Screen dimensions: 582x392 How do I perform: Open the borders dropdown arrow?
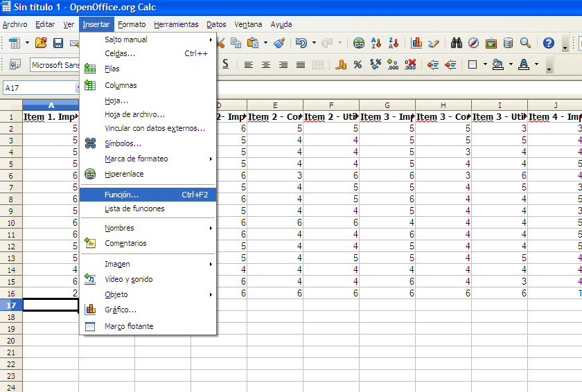coord(485,64)
